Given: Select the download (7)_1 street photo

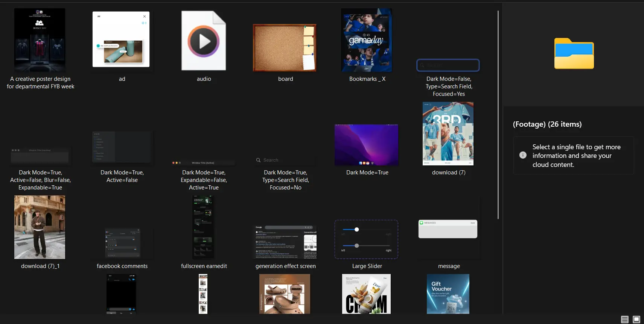Looking at the screenshot, I should pyautogui.click(x=40, y=227).
